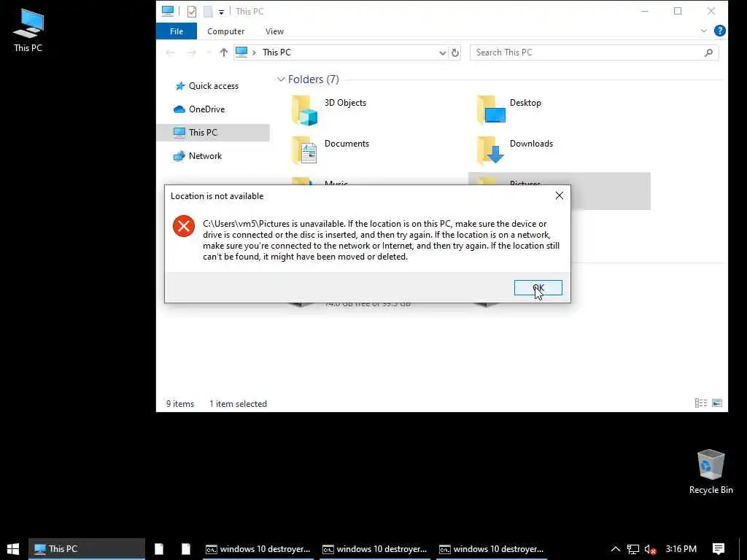Open the Recent locations dropdown arrow

(x=208, y=52)
